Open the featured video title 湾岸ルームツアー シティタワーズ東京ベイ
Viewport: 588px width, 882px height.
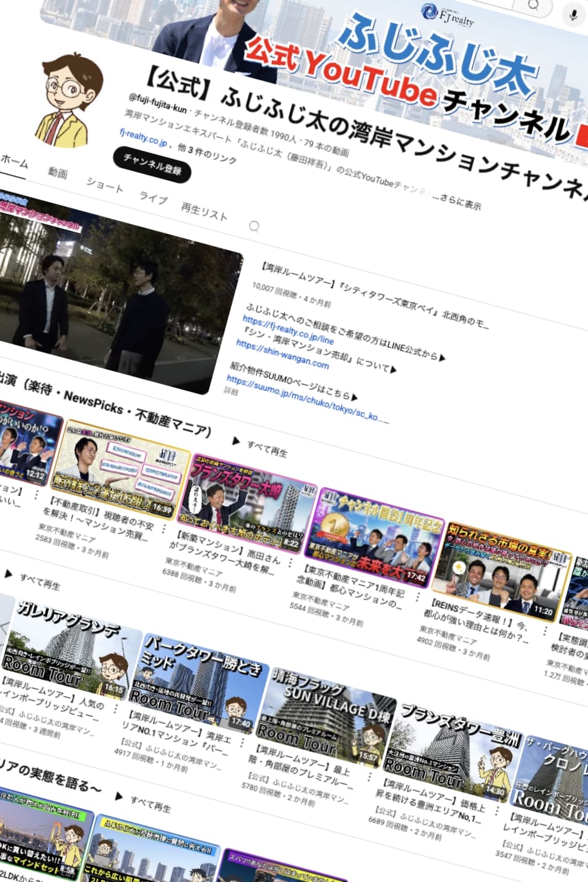coord(375,295)
